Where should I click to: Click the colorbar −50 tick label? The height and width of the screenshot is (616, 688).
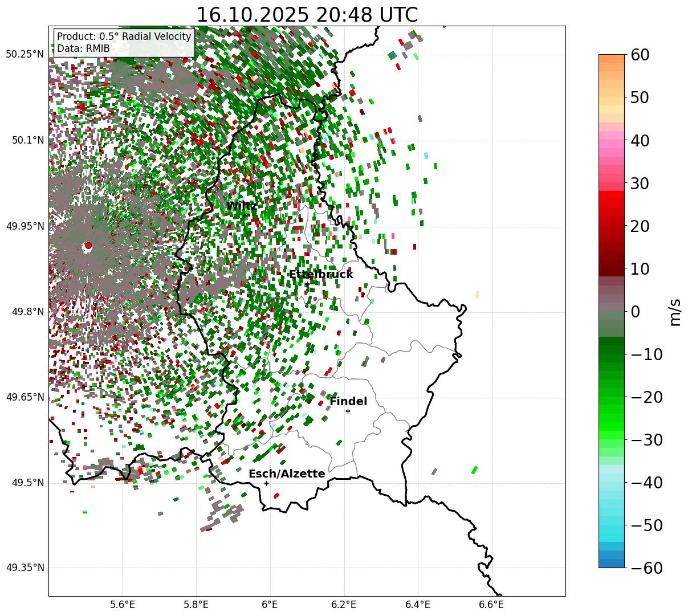(x=646, y=525)
